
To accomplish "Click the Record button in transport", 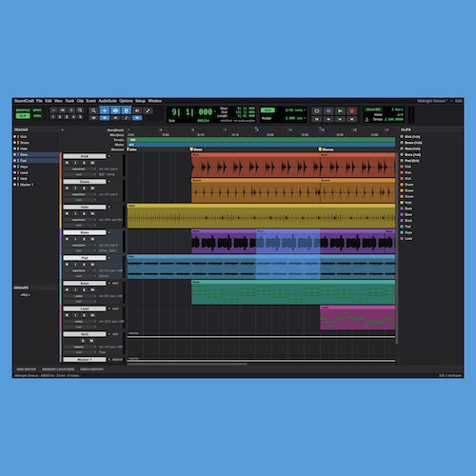I will (351, 110).
